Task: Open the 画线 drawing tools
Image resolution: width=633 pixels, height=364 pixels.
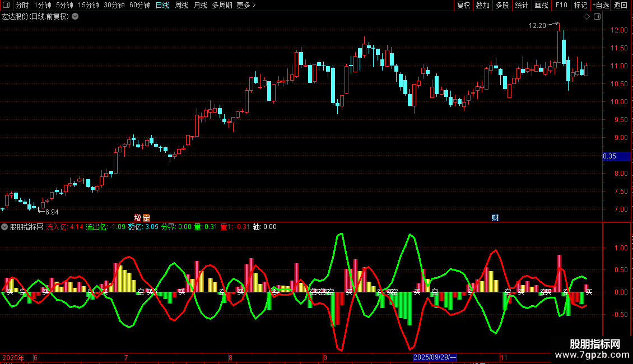Action: 541,6
